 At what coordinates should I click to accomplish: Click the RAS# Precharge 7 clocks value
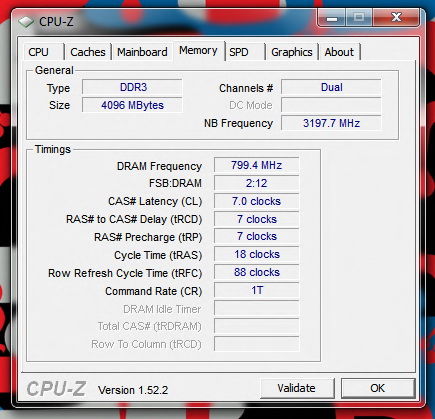pos(256,236)
